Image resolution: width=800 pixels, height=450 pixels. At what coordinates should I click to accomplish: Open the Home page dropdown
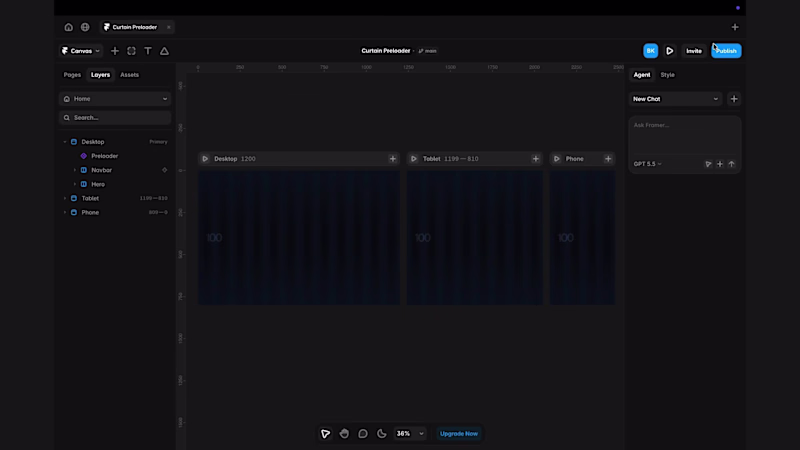tap(115, 99)
